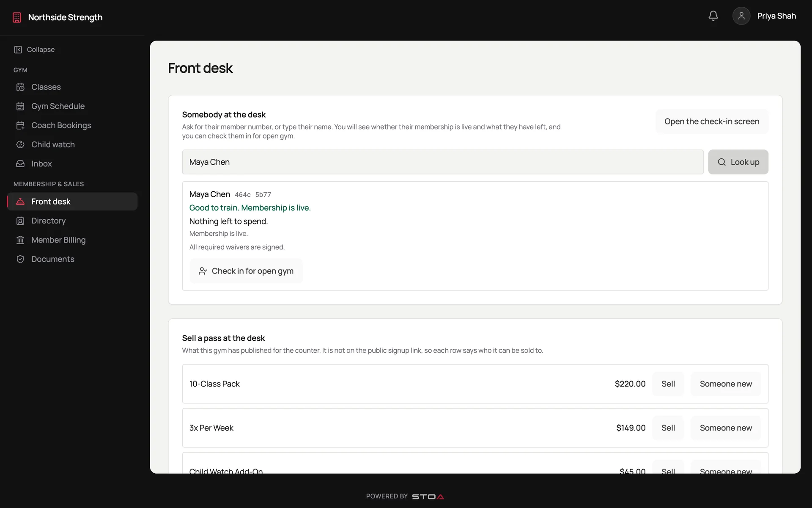This screenshot has width=812, height=508.
Task: Click the Priya Shah avatar icon
Action: pyautogui.click(x=741, y=16)
